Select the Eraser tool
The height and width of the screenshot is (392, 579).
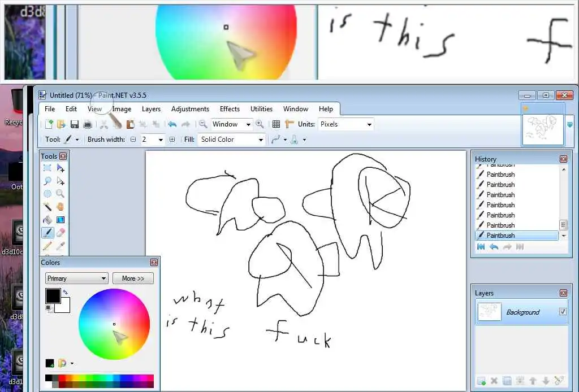[x=61, y=233]
